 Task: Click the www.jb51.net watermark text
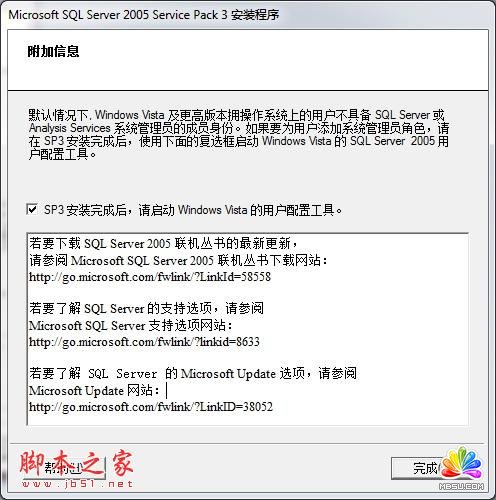coord(77,484)
